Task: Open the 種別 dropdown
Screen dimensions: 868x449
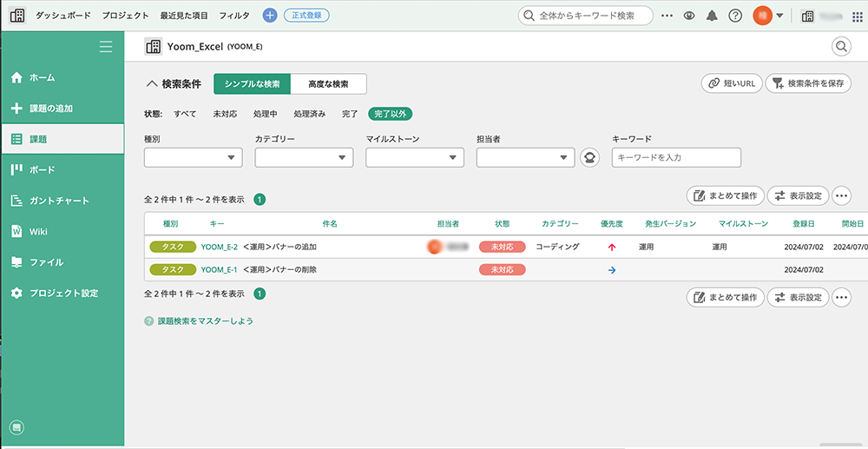Action: coord(193,157)
